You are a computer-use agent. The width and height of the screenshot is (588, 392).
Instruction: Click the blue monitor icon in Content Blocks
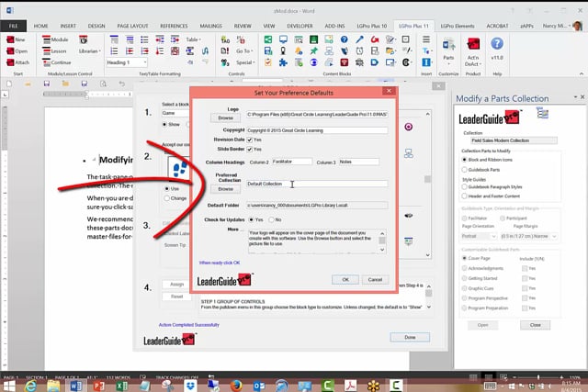click(283, 39)
